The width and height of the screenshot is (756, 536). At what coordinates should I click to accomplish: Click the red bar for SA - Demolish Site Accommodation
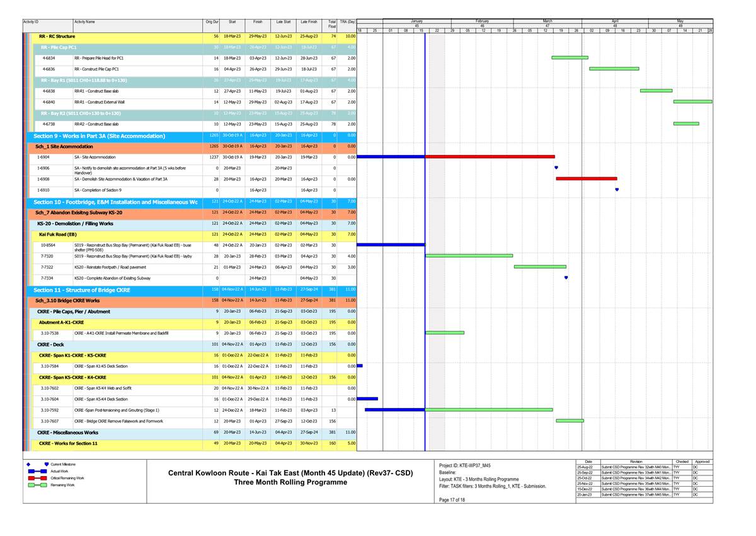[x=586, y=179]
